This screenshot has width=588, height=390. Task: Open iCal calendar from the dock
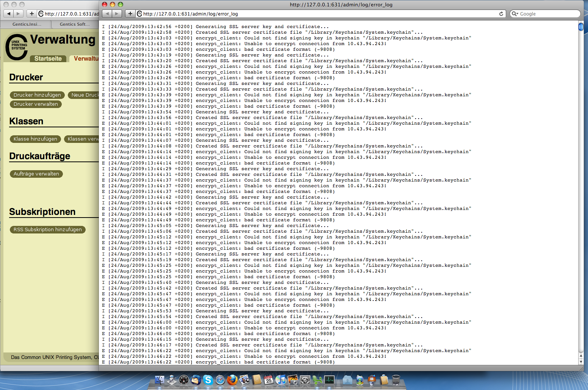[x=269, y=380]
